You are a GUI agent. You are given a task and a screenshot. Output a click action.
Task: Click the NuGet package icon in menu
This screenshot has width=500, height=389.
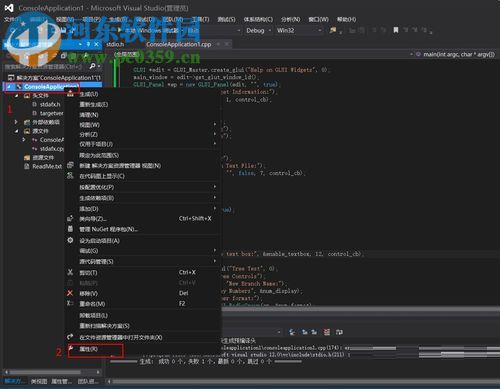click(70, 229)
